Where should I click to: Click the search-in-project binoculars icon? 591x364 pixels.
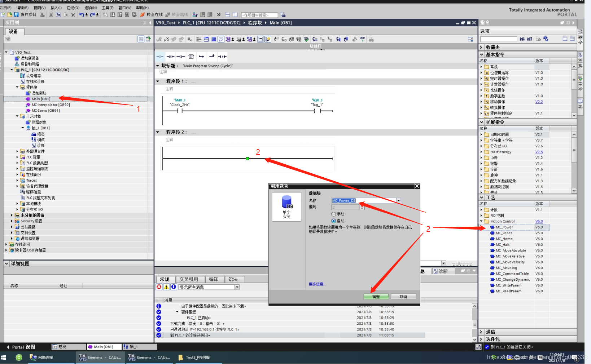pyautogui.click(x=283, y=15)
